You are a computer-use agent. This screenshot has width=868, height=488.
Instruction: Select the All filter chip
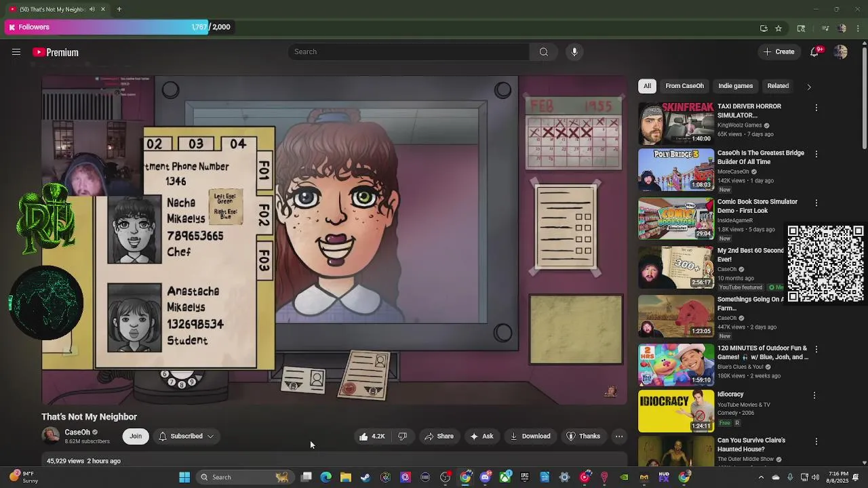(647, 86)
